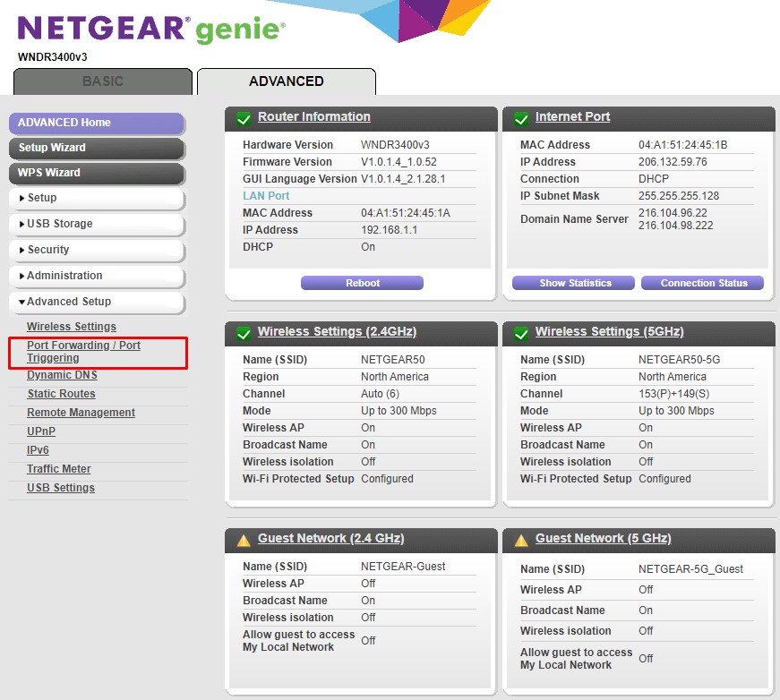Go to Dynamic DNS settings
This screenshot has width=780, height=700.
(62, 375)
